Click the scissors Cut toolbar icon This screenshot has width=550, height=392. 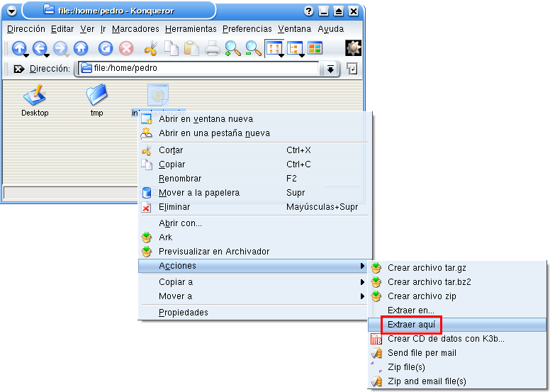click(x=150, y=48)
